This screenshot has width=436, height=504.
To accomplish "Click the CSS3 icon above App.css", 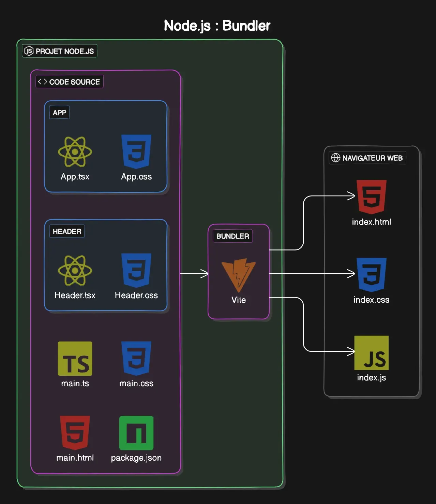I will pos(136,152).
